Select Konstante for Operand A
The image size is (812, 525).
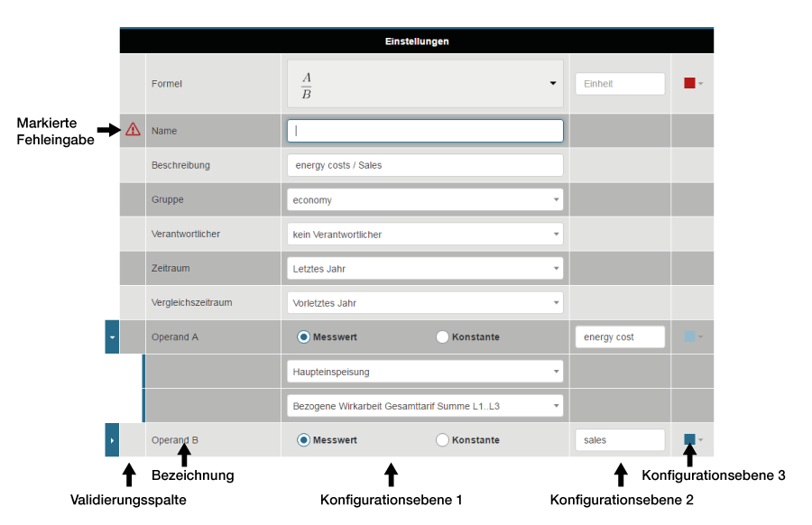coord(442,337)
